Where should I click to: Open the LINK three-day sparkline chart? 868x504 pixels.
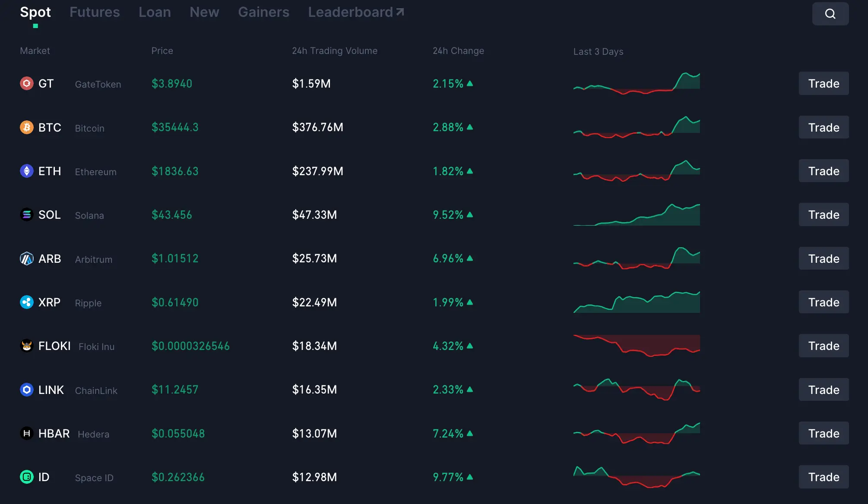(637, 390)
